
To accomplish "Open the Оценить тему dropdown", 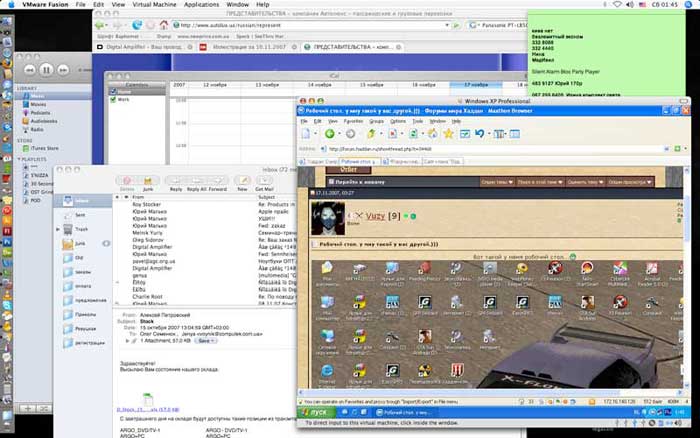I will 585,182.
